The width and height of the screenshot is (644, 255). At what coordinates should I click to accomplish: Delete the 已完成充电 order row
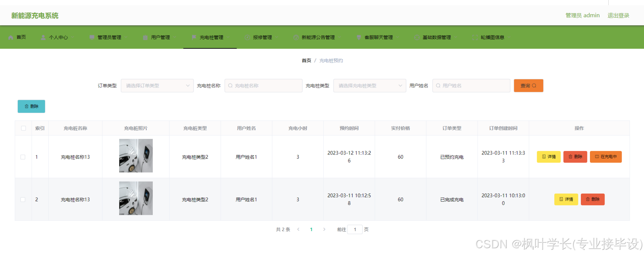click(x=593, y=199)
